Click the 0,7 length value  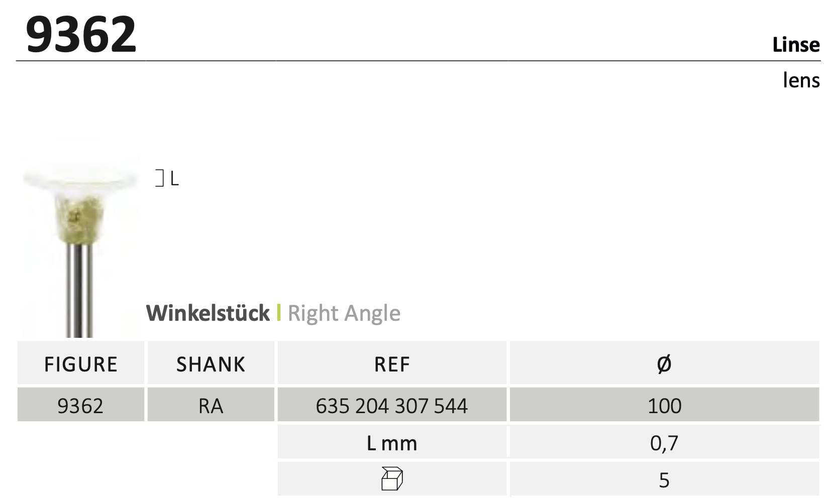[664, 443]
